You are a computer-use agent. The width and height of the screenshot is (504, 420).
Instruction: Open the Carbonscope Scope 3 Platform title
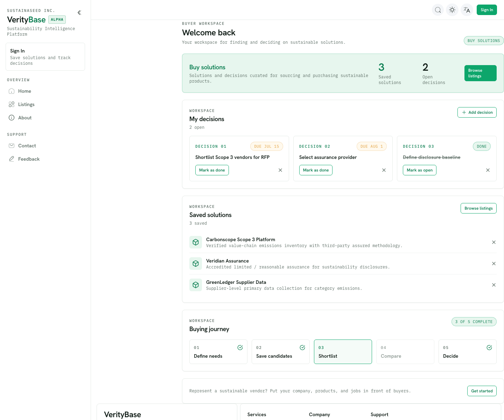coord(240,239)
